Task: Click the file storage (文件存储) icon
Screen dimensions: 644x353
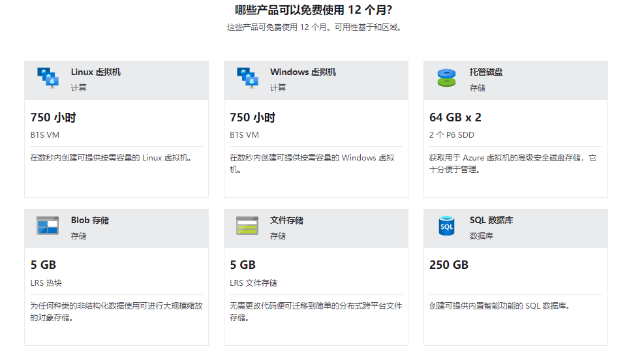Action: 247,226
